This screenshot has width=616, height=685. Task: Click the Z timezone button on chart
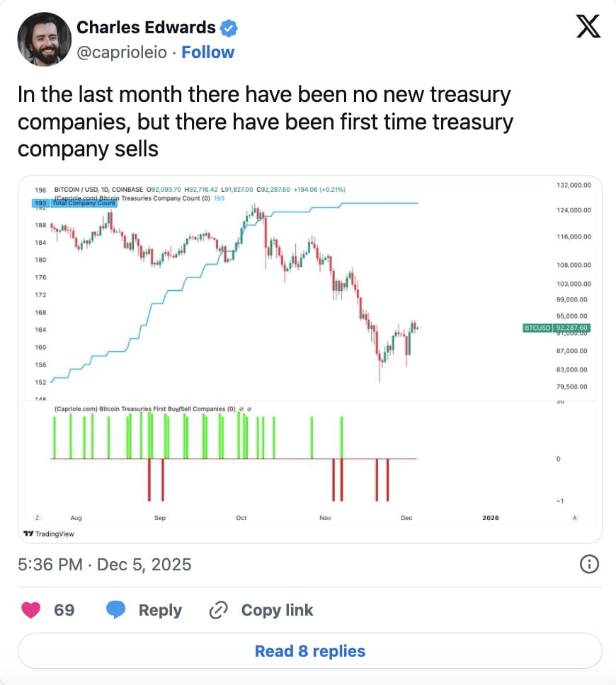(37, 518)
